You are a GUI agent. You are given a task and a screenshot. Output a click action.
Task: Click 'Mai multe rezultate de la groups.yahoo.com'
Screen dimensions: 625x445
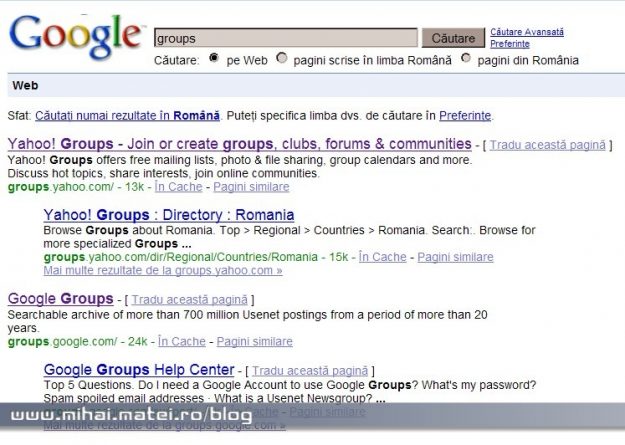[x=163, y=270]
